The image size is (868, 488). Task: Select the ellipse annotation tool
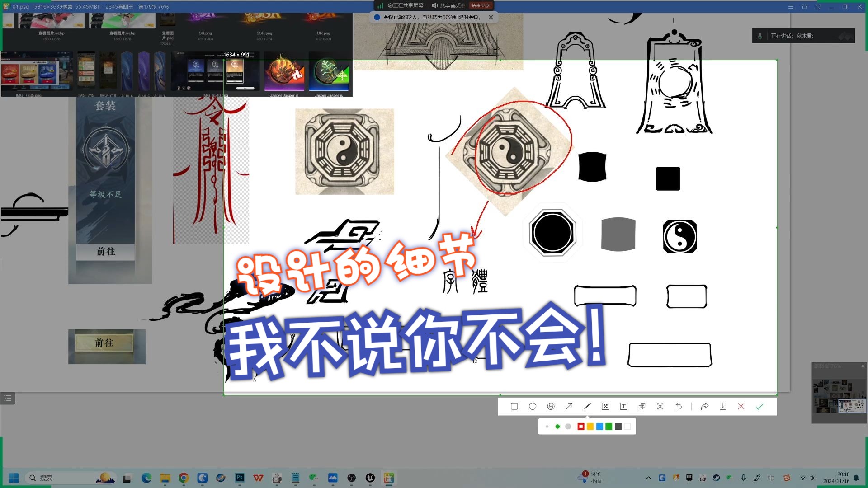(533, 406)
